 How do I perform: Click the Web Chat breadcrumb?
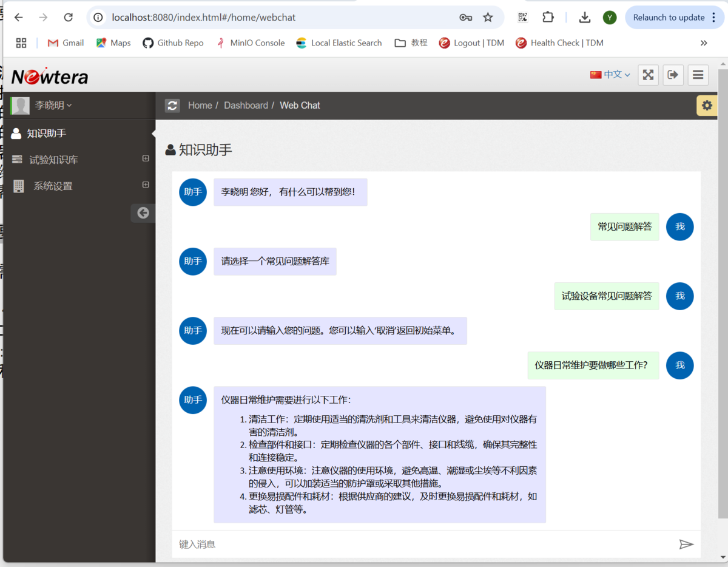(300, 106)
